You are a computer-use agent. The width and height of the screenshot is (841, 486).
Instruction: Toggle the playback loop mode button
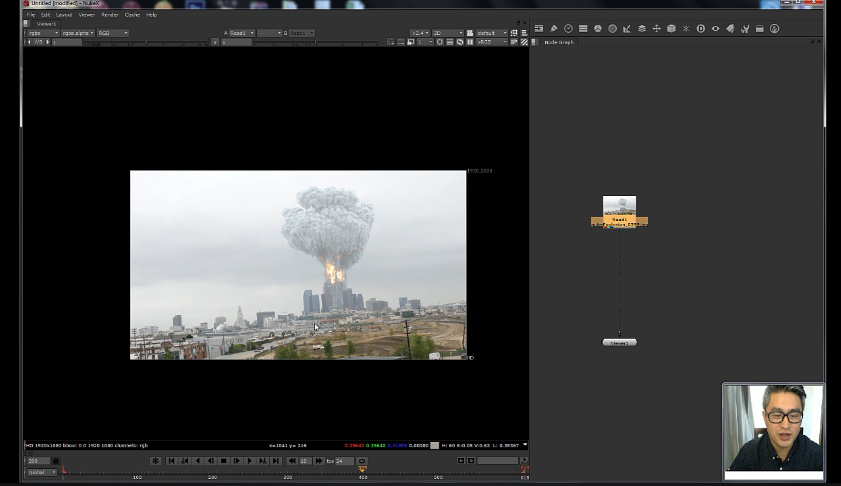click(x=362, y=461)
